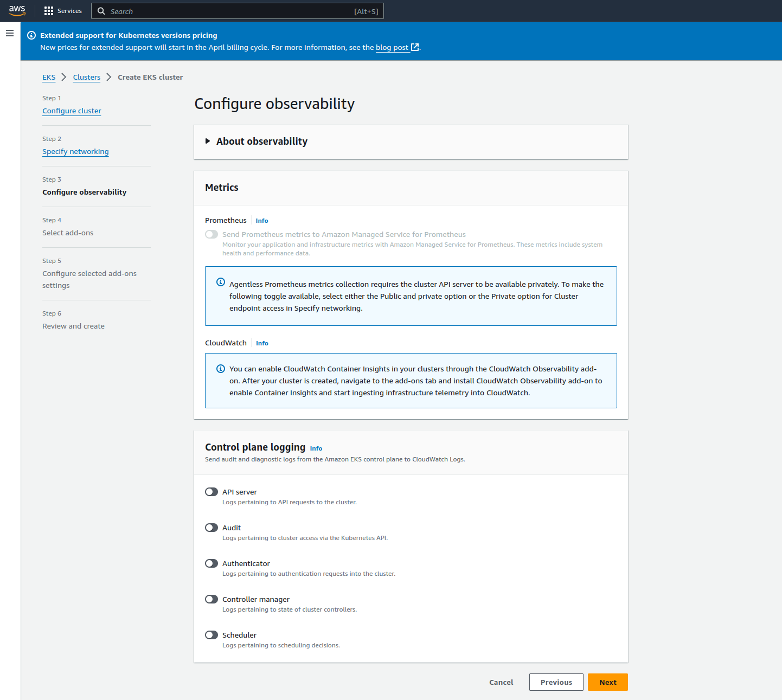The image size is (782, 700).
Task: Click the Configure observability page heading
Action: click(x=274, y=104)
